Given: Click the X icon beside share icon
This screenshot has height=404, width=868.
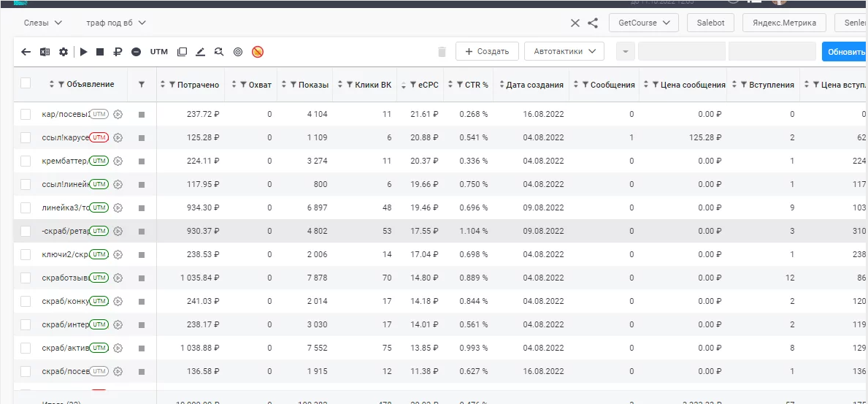Looking at the screenshot, I should [x=575, y=23].
